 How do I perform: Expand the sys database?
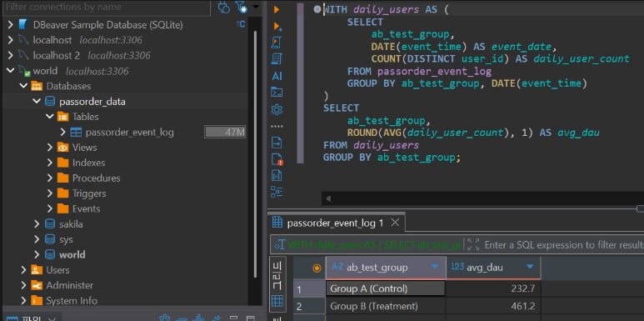click(x=37, y=239)
